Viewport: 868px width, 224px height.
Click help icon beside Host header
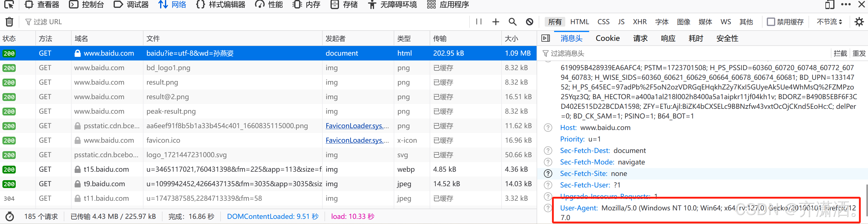(x=548, y=128)
